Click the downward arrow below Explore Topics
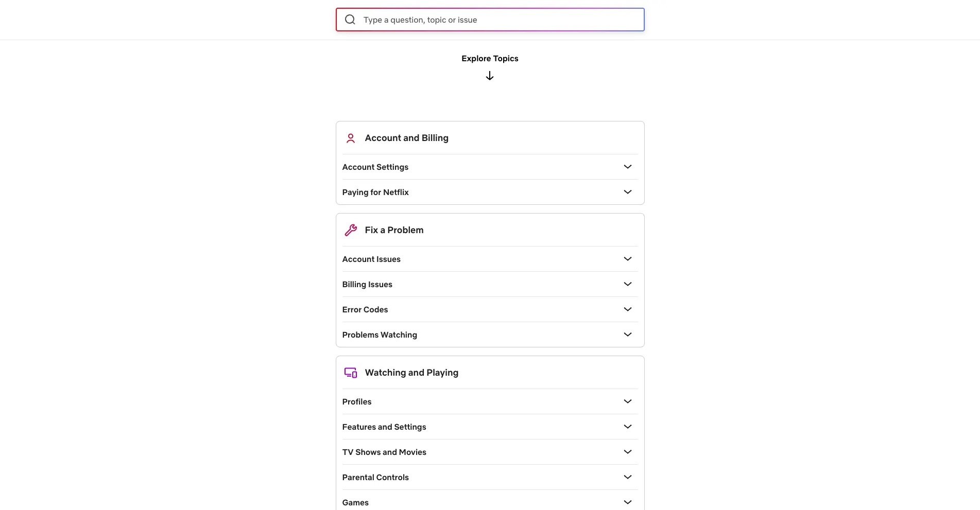The image size is (980, 510). coord(489,76)
